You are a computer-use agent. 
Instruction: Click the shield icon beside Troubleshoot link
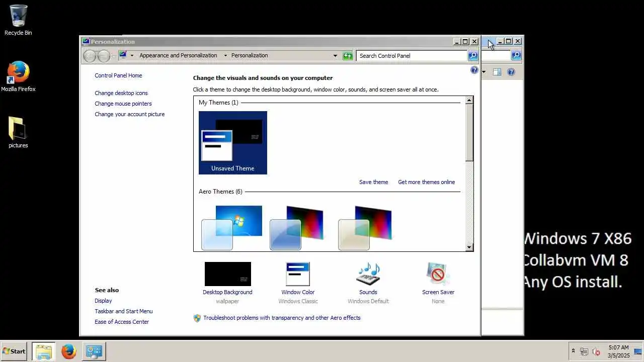[197, 318]
